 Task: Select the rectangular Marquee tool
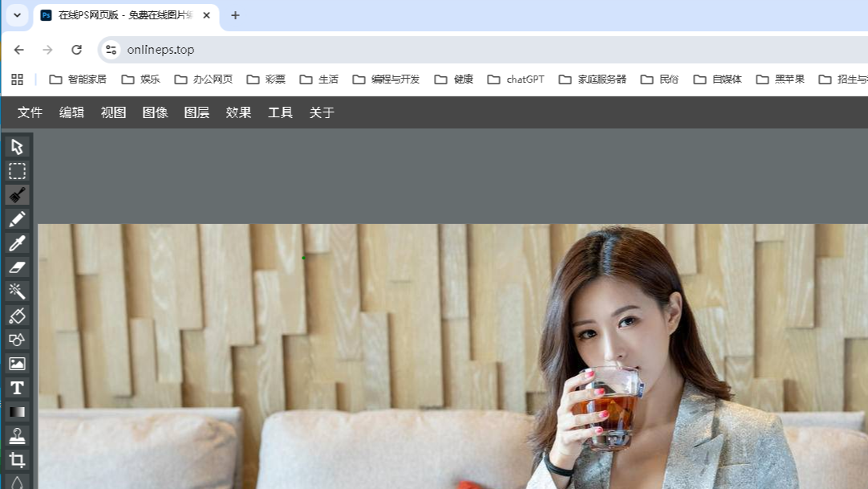(17, 170)
